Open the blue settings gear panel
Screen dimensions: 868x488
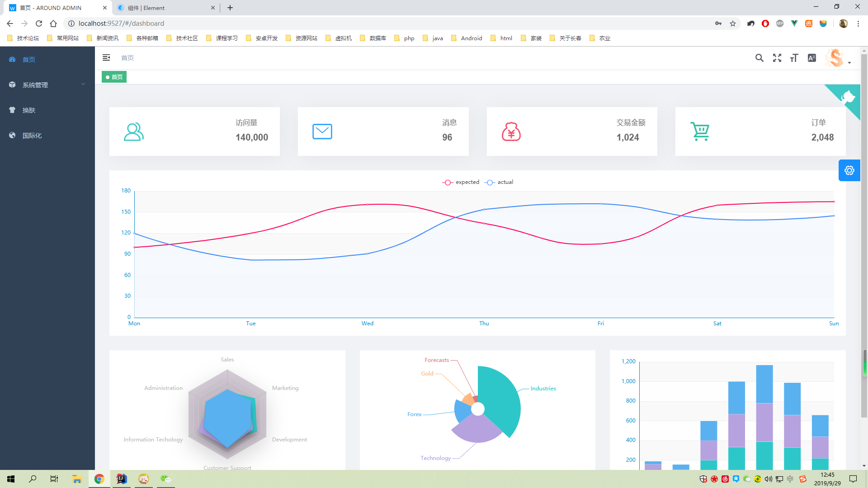(x=849, y=170)
